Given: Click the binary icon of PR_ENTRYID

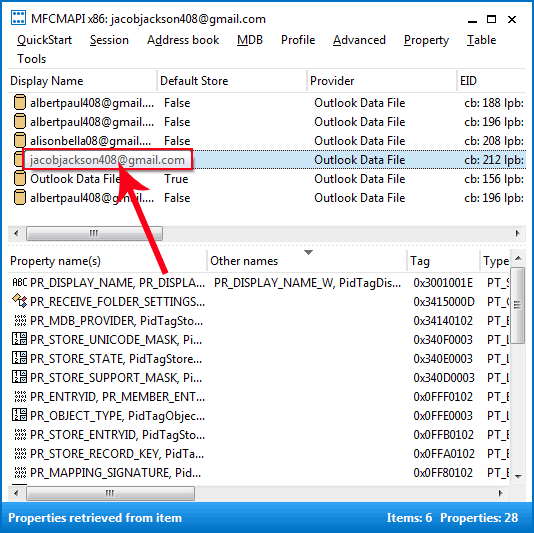Looking at the screenshot, I should click(x=20, y=396).
